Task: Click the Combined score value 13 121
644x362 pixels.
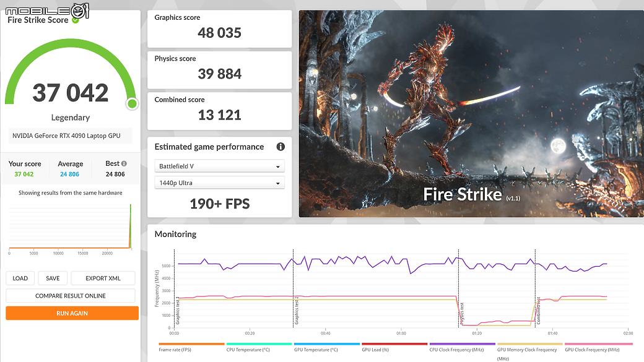Action: (x=219, y=115)
